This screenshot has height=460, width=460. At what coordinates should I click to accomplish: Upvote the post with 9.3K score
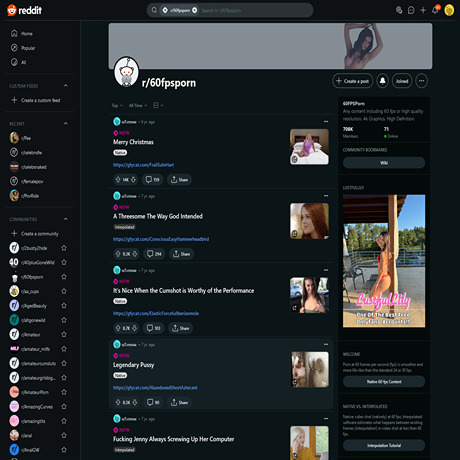[x=118, y=254]
